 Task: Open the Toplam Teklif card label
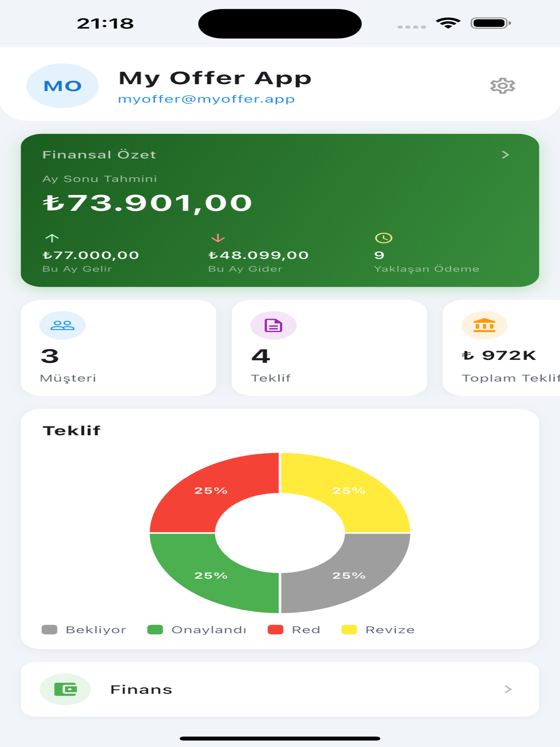point(511,378)
